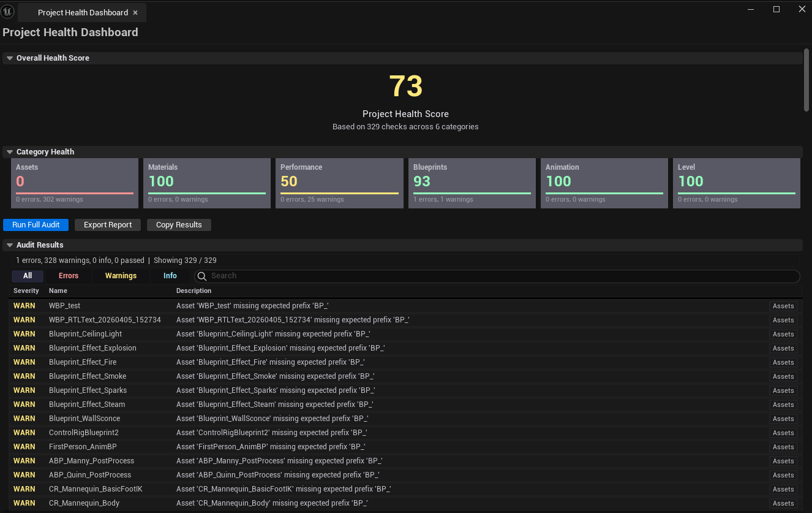Viewport: 812px width, 513px height.
Task: Open the Level category card
Action: pyautogui.click(x=737, y=183)
